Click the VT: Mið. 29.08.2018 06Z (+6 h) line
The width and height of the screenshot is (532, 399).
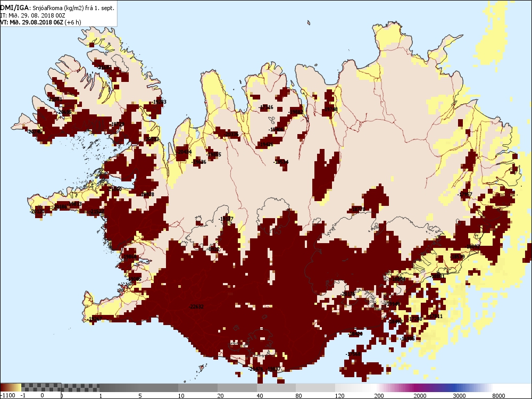pyautogui.click(x=41, y=22)
